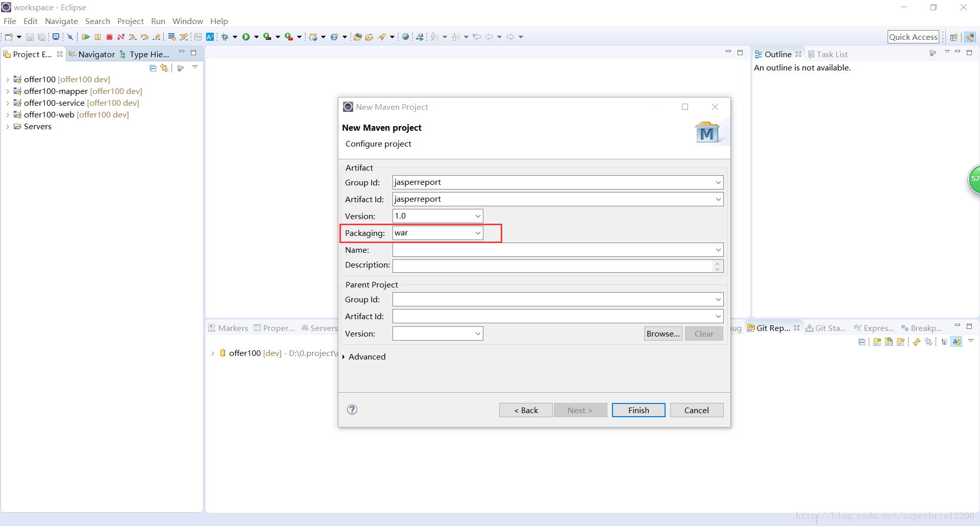Click the Open Perspective icon

pos(953,37)
